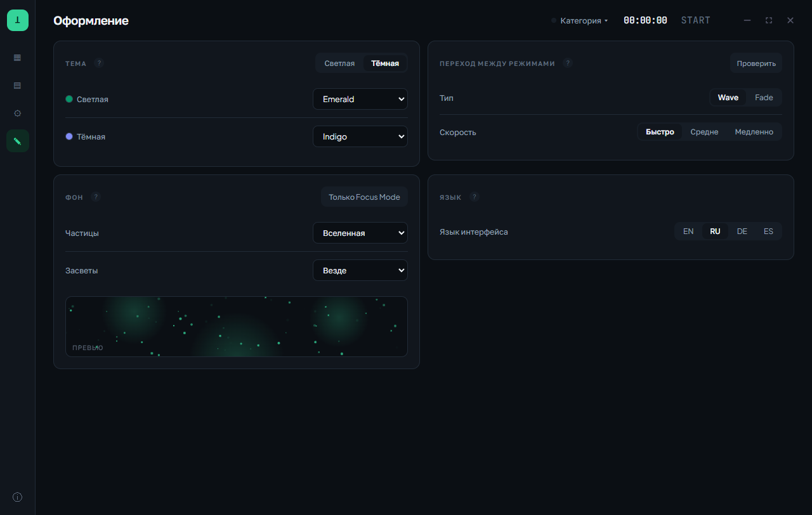Select EN interface language
Image resolution: width=812 pixels, height=515 pixels.
tap(688, 231)
